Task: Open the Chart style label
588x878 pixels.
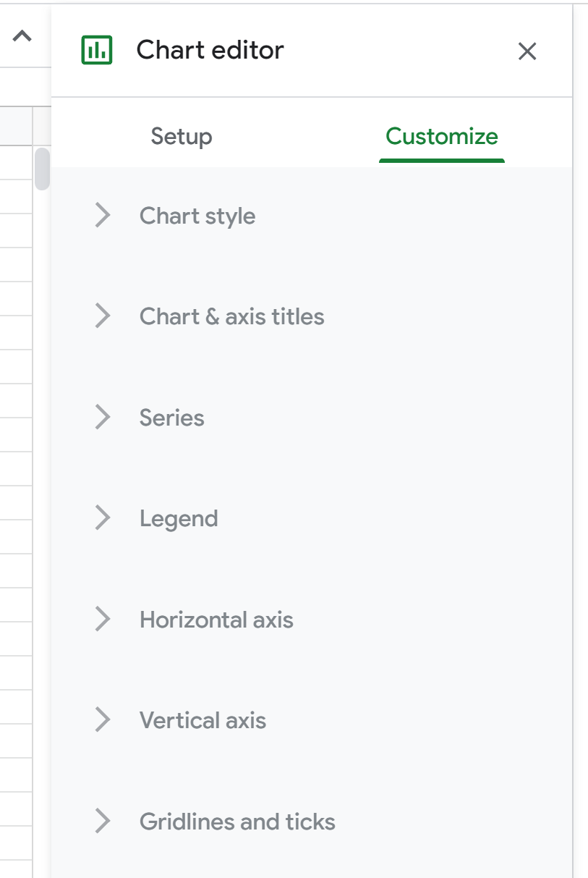Action: (x=197, y=216)
